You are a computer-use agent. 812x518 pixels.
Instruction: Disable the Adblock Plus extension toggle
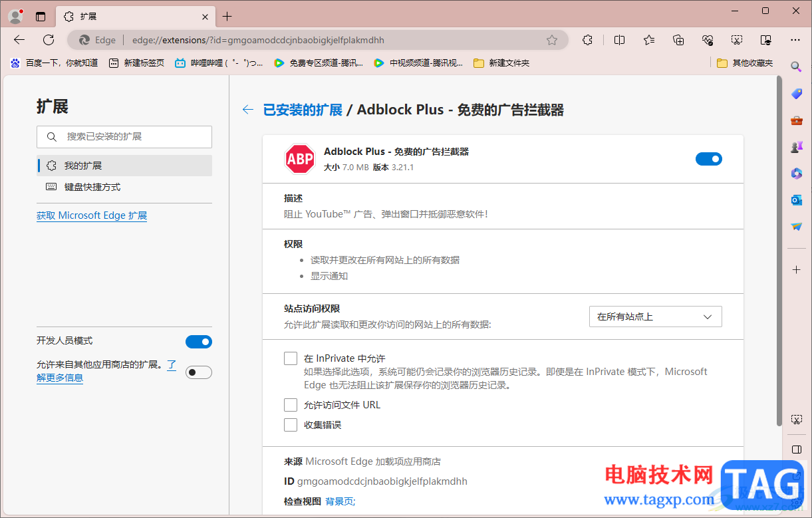[709, 159]
